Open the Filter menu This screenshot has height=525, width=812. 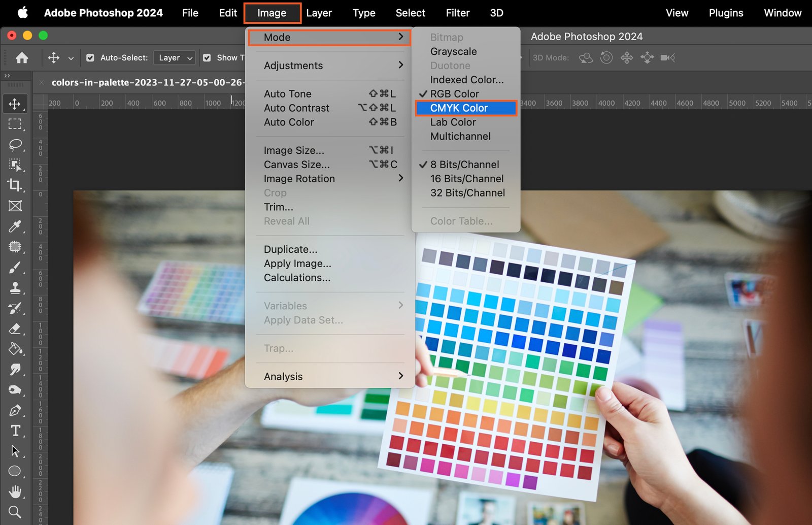[x=457, y=13]
